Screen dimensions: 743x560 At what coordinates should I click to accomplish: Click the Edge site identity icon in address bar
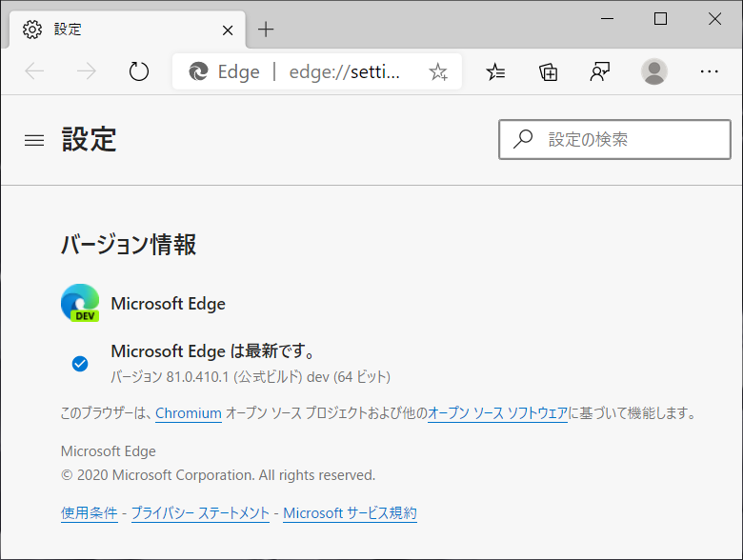[x=198, y=71]
